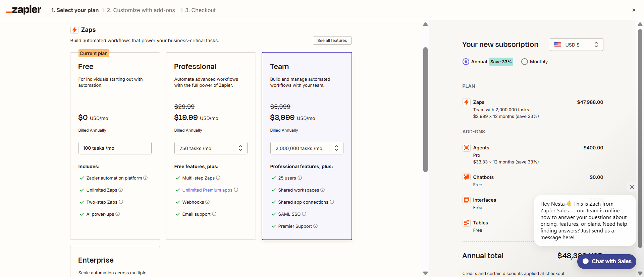Image resolution: width=644 pixels, height=277 pixels.
Task: Open info icon for Multi-step Zaps
Action: tap(218, 178)
